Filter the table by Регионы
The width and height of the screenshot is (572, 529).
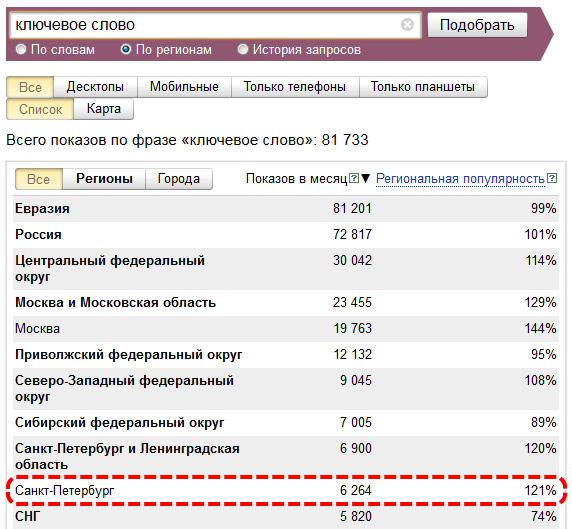104,179
